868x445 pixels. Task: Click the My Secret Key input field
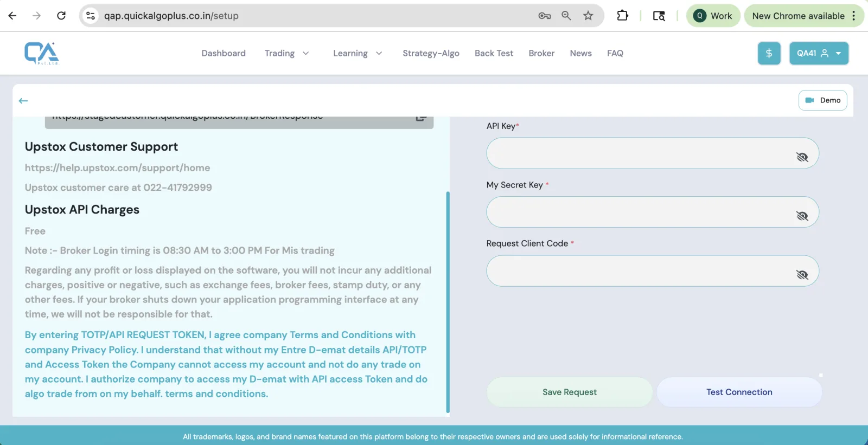point(653,212)
